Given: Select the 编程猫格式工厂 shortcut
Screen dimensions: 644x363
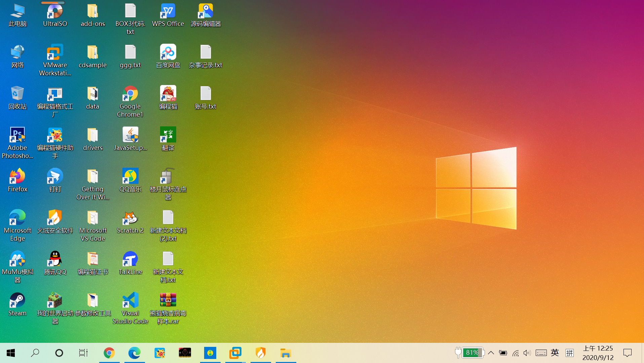Looking at the screenshot, I should 55,102.
